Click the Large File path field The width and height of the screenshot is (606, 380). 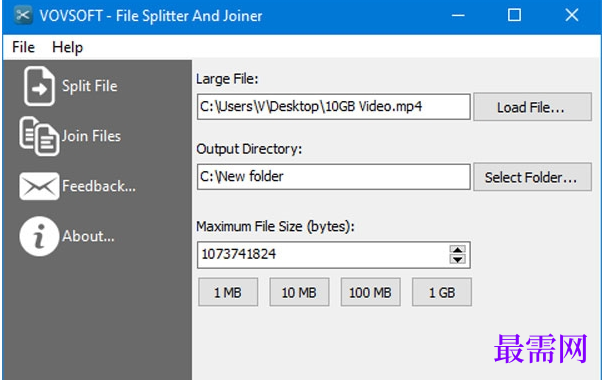click(x=334, y=107)
